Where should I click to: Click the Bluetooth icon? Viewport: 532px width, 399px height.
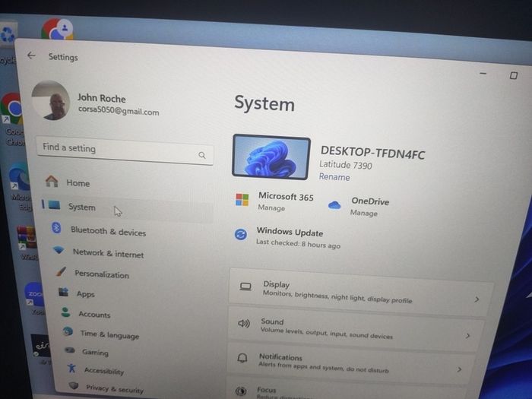[56, 228]
